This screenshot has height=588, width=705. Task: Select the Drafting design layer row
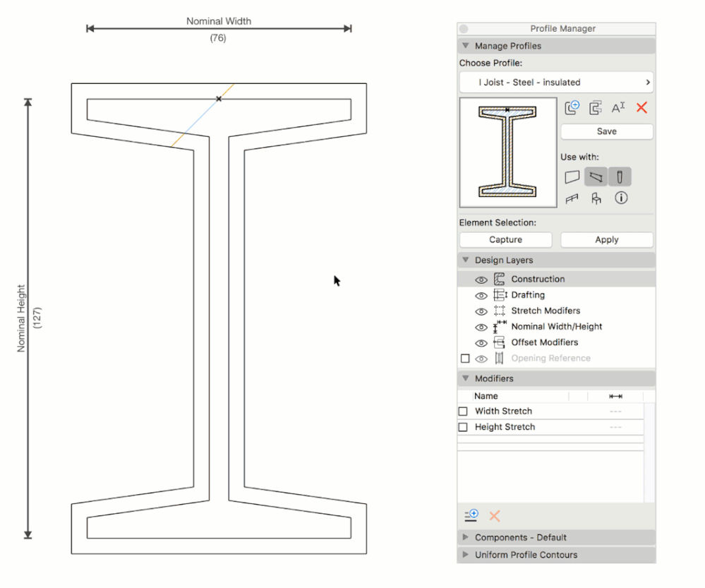[x=556, y=294]
